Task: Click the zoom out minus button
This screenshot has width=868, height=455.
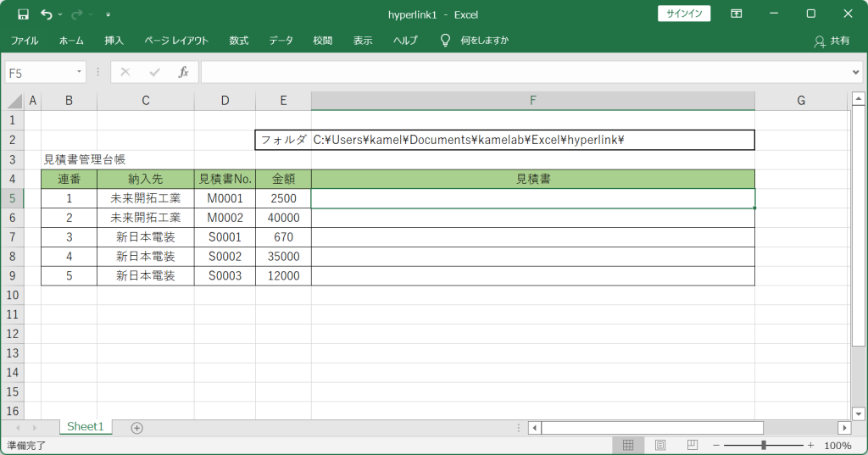Action: (x=715, y=445)
